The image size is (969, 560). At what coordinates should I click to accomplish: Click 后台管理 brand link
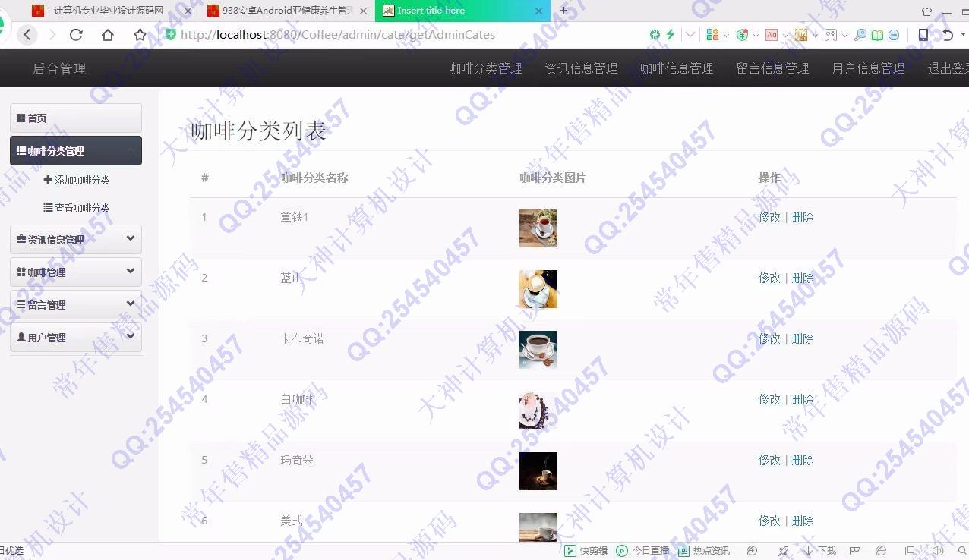59,69
